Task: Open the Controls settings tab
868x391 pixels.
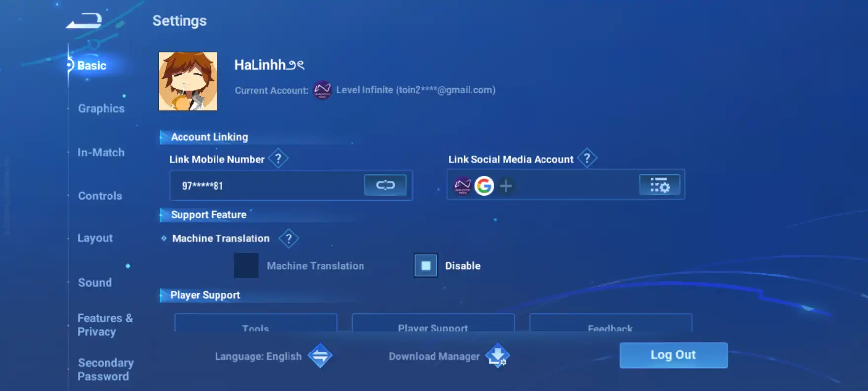Action: [x=100, y=196]
